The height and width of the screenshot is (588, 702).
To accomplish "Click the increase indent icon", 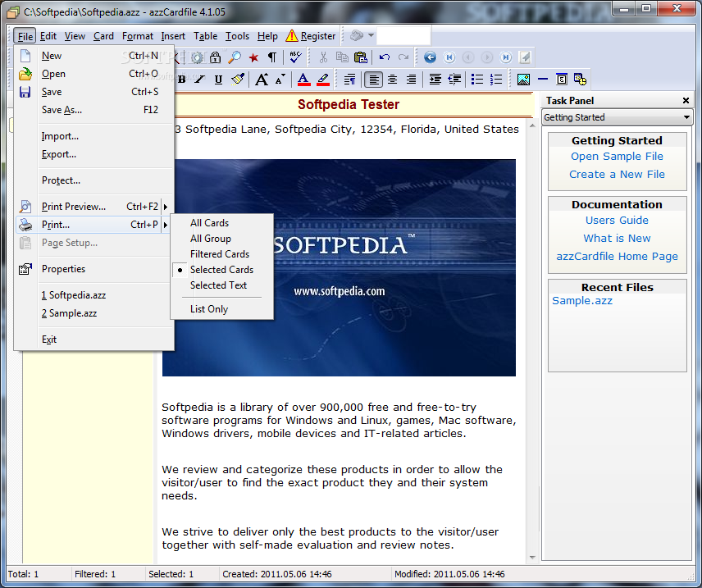I will [x=435, y=80].
